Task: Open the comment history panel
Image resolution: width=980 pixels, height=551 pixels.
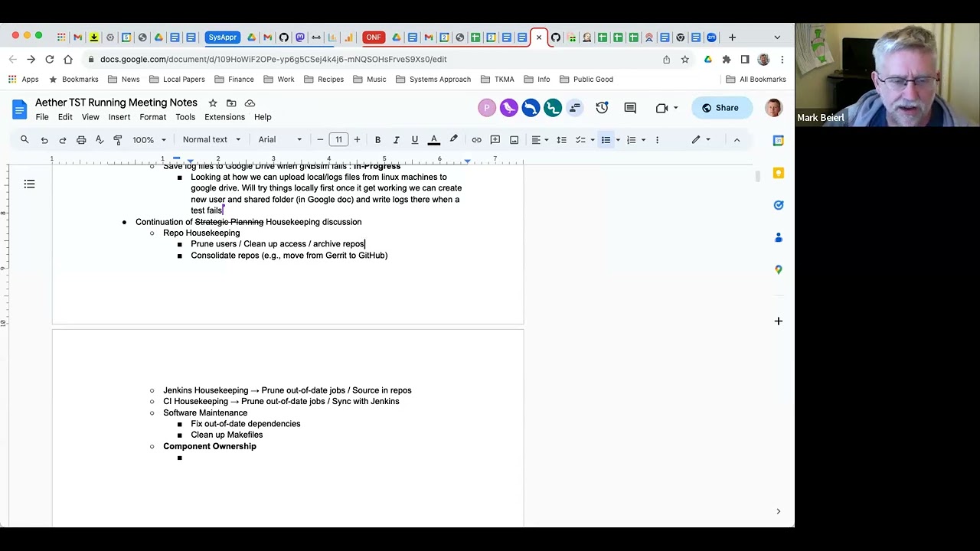Action: tap(630, 108)
